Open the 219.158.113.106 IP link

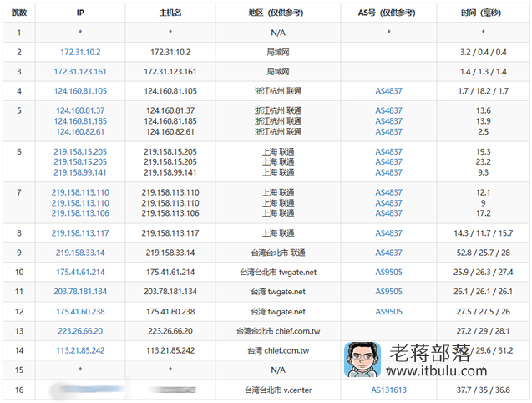point(80,213)
